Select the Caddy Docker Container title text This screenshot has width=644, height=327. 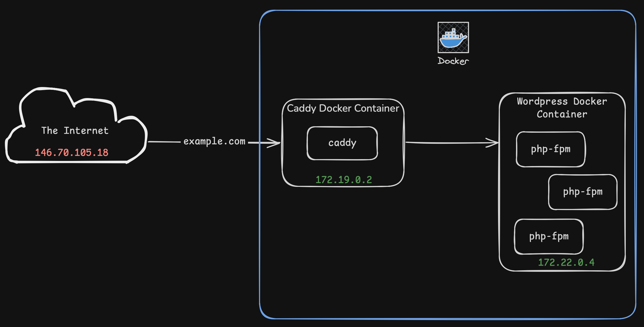[x=343, y=108]
